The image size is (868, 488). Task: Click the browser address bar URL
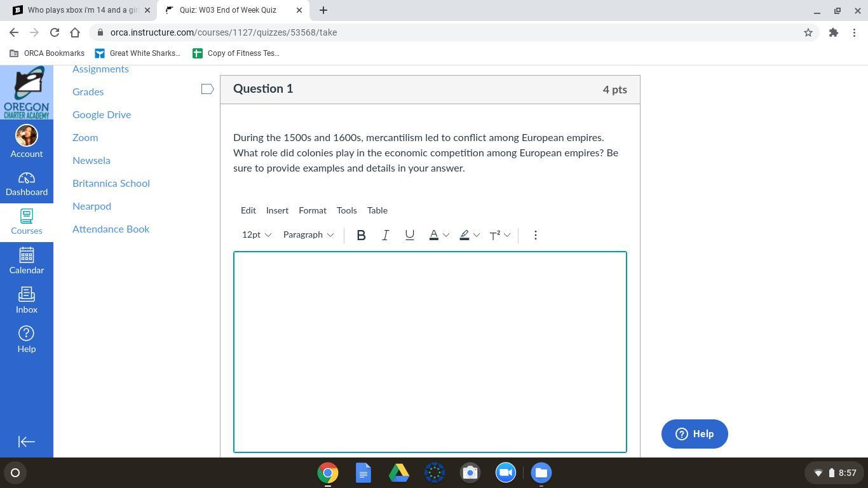click(224, 32)
